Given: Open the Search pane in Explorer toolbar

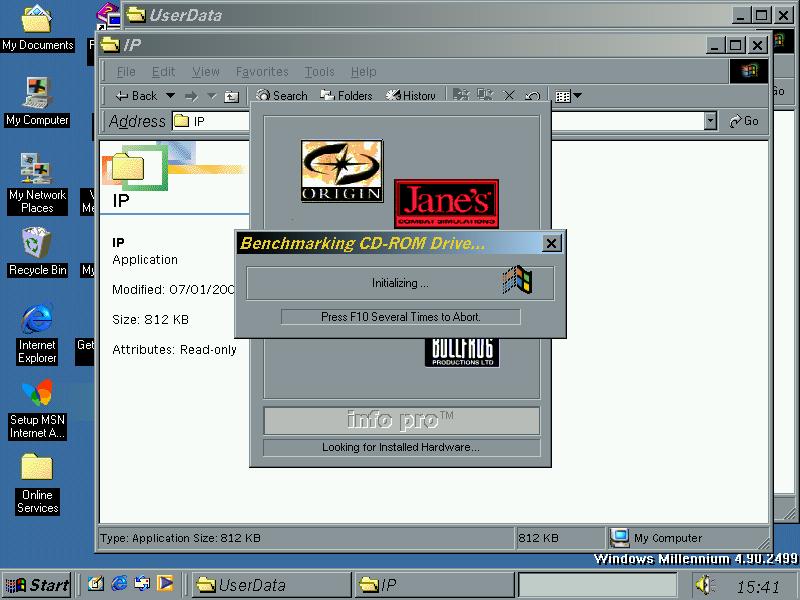Looking at the screenshot, I should pyautogui.click(x=281, y=96).
